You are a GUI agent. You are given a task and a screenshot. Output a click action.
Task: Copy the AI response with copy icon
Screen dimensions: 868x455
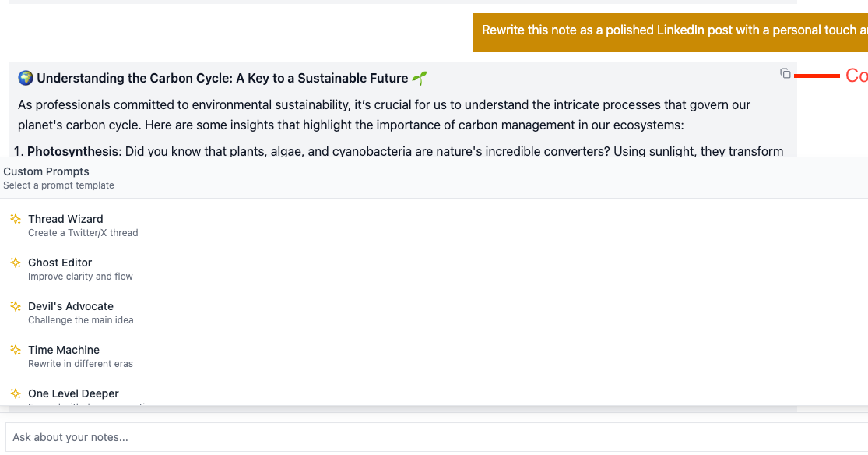coord(785,74)
